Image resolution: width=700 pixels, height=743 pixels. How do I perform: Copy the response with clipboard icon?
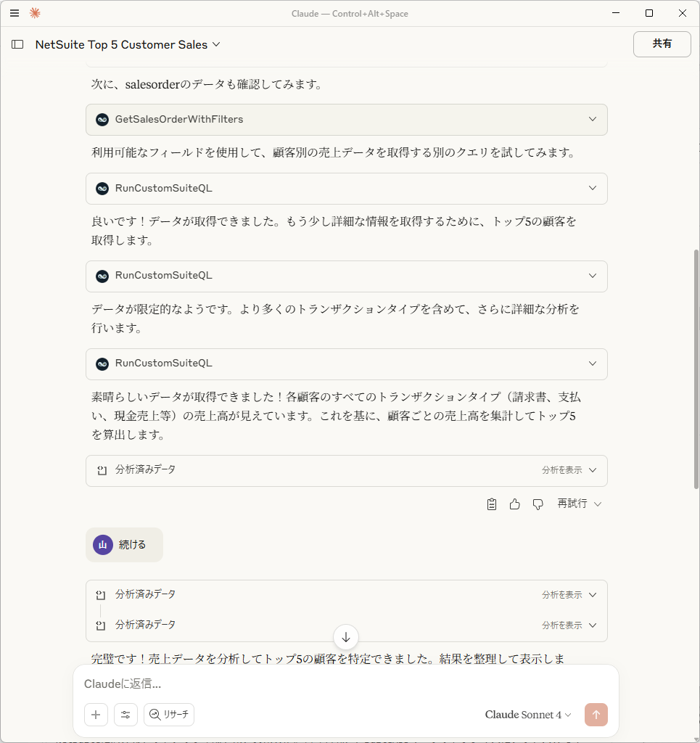[x=492, y=504]
